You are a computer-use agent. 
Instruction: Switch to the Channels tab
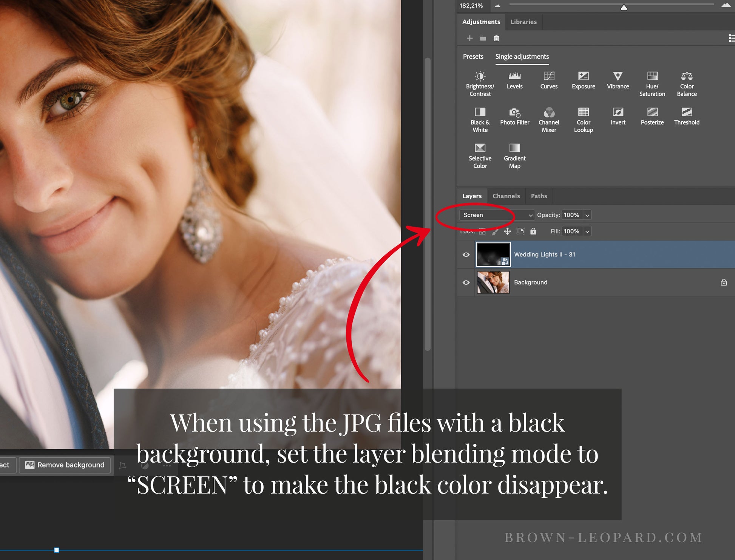506,196
